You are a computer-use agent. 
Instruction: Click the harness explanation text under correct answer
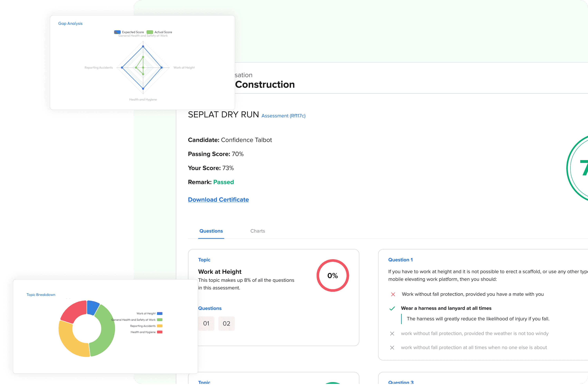[x=478, y=319]
